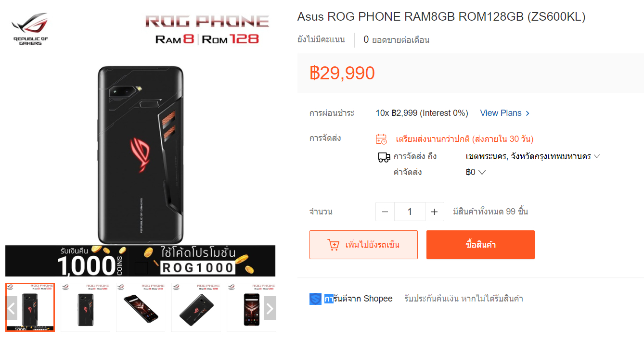The image size is (644, 339).
Task: Click the quantity input field
Action: pyautogui.click(x=410, y=212)
